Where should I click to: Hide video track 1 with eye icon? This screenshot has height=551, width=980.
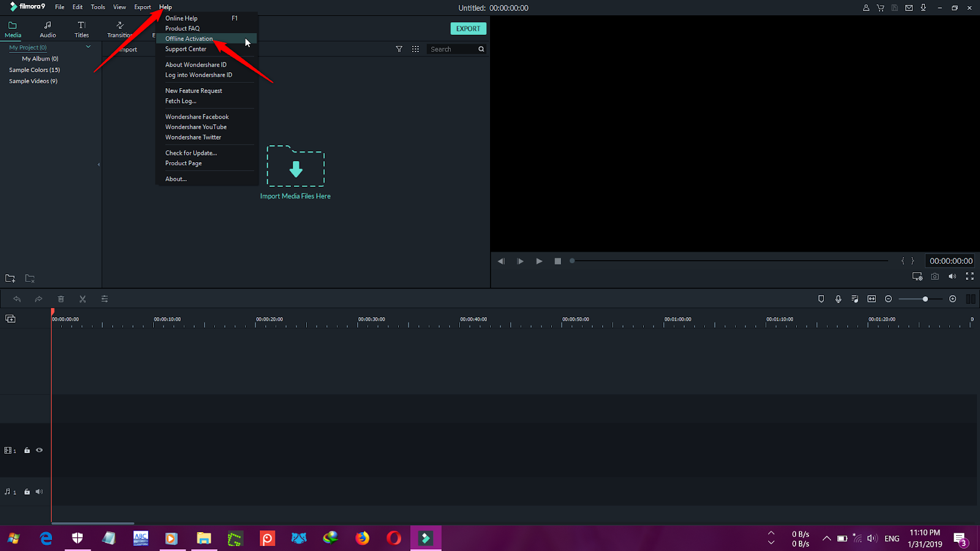click(x=39, y=450)
